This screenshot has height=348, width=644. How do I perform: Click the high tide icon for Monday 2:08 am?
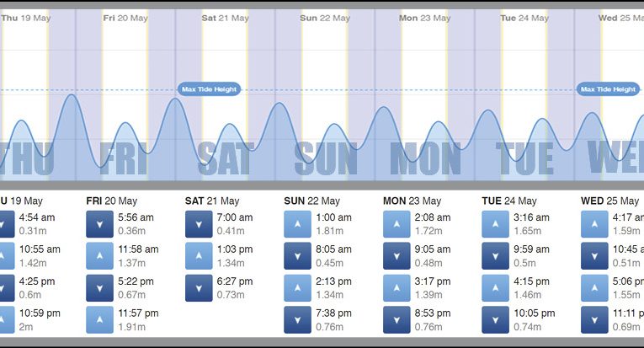(396, 224)
